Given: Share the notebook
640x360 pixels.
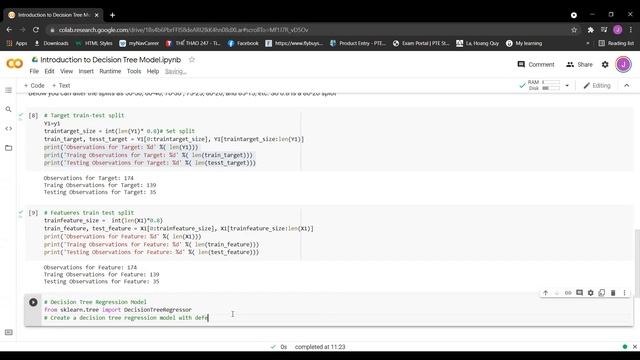Looking at the screenshot, I should (579, 64).
